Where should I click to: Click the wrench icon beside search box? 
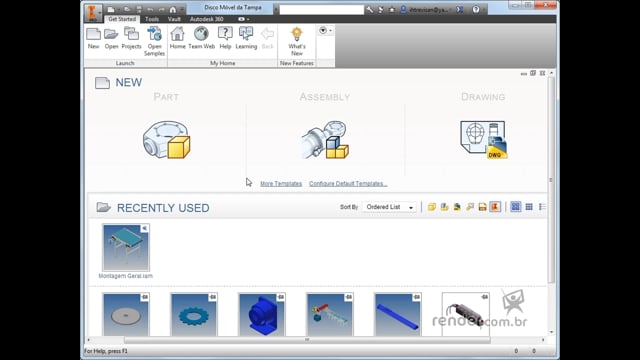(369, 9)
